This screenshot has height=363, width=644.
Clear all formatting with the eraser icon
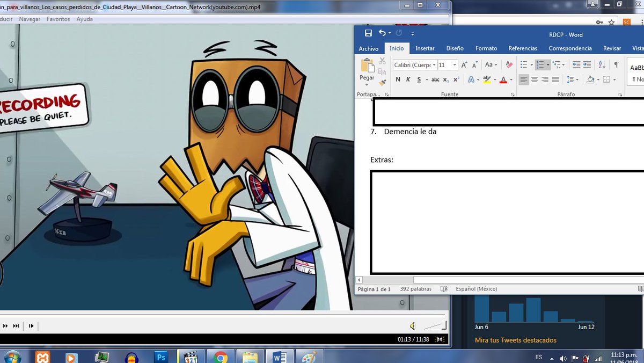pyautogui.click(x=509, y=65)
